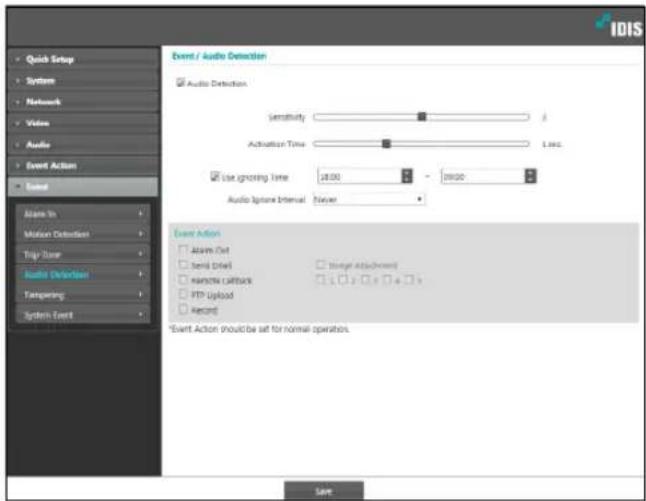Click arrow icon beside System Event
Viewport: 646px width, 501px height.
140,315
